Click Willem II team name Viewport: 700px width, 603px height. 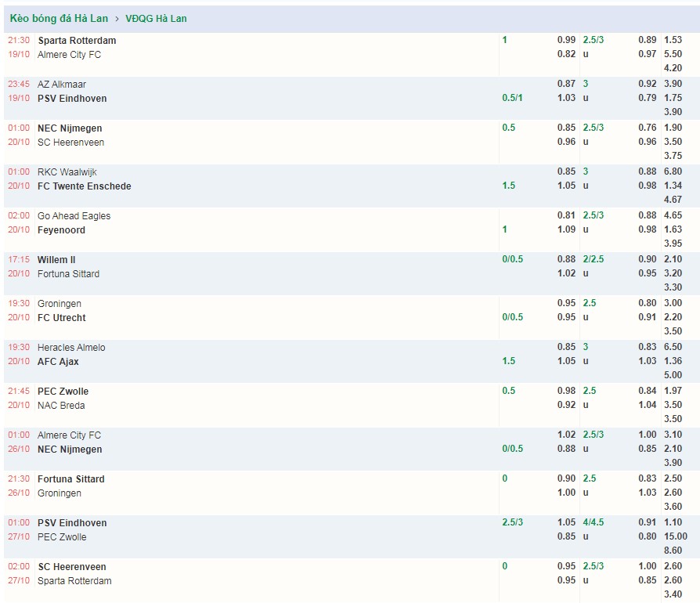[x=56, y=259]
